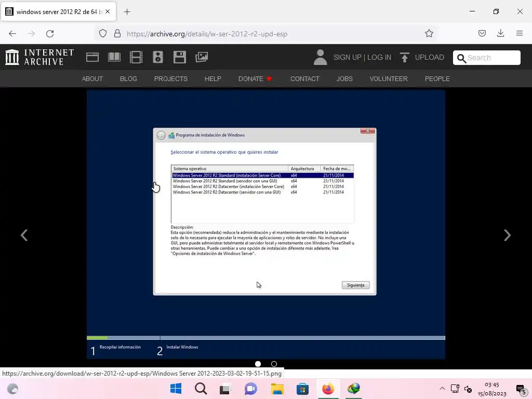The image size is (532, 399).
Task: Open the JOBS link
Action: pos(344,79)
